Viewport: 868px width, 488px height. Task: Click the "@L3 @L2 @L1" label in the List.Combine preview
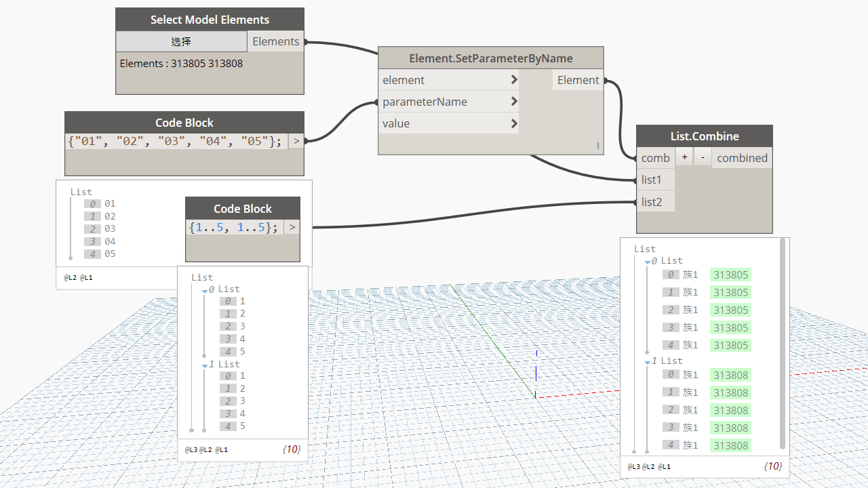coord(649,466)
